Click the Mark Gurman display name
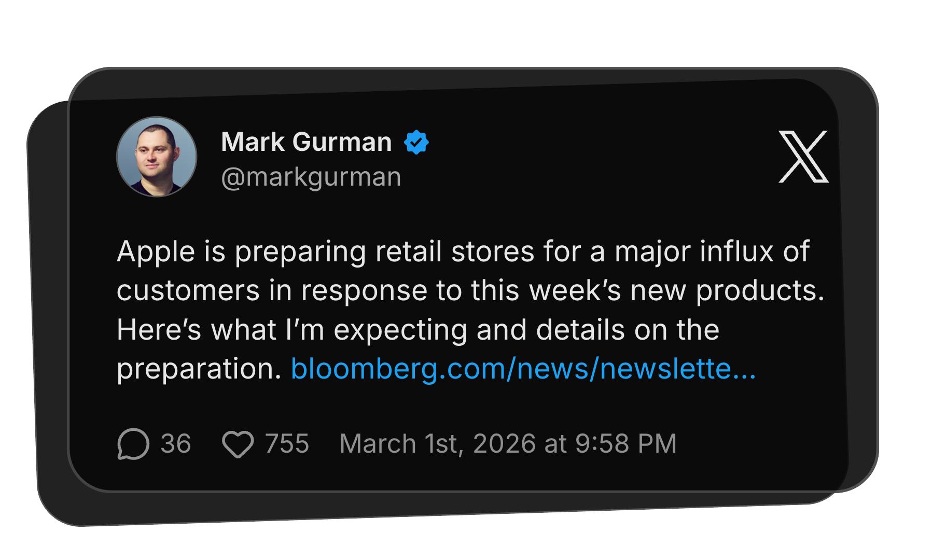The width and height of the screenshot is (946, 560). click(x=306, y=142)
